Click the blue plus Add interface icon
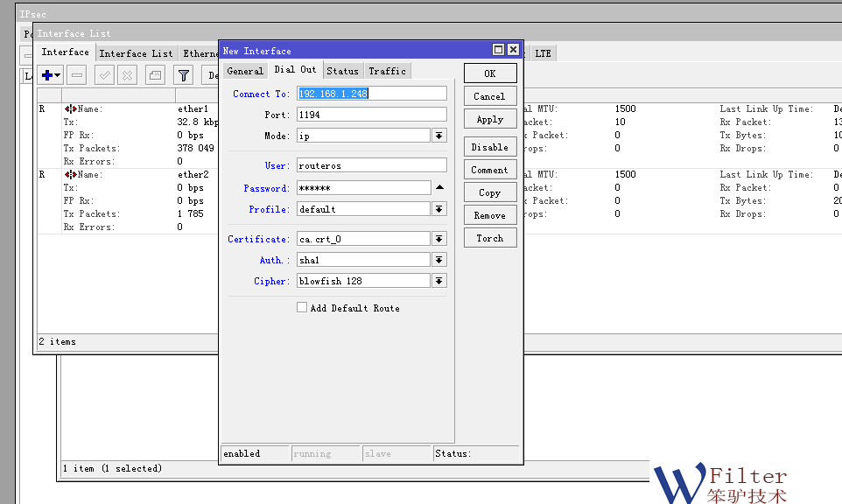 click(48, 76)
